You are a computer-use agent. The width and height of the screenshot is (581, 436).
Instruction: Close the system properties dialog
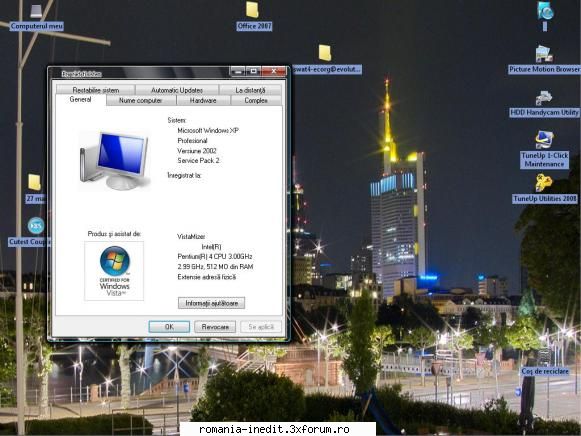274,71
